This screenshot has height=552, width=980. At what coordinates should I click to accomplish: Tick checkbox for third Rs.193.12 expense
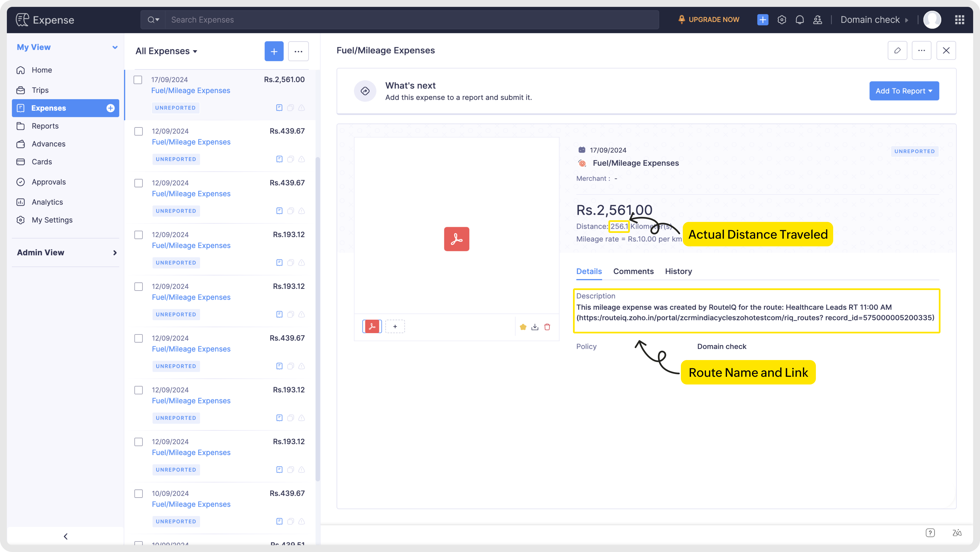[139, 390]
